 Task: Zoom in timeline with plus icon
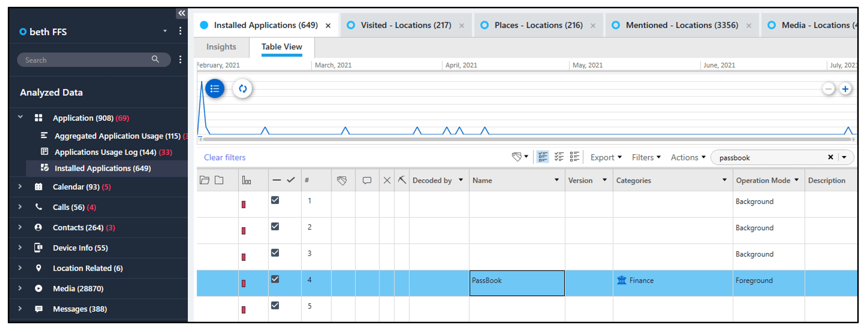[x=845, y=89]
